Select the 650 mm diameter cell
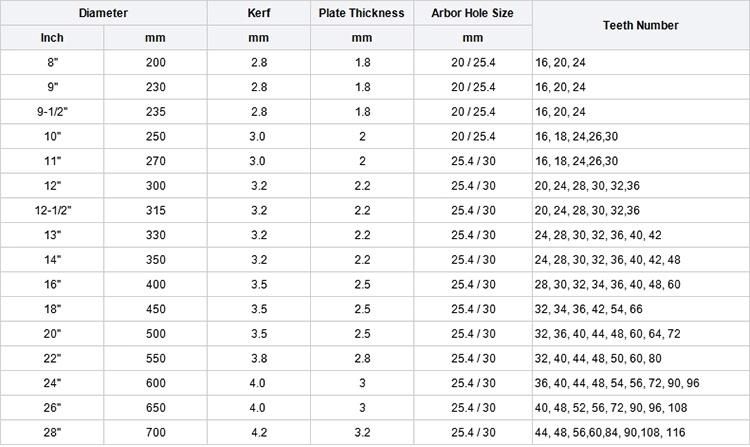This screenshot has height=447, width=750. pos(155,408)
